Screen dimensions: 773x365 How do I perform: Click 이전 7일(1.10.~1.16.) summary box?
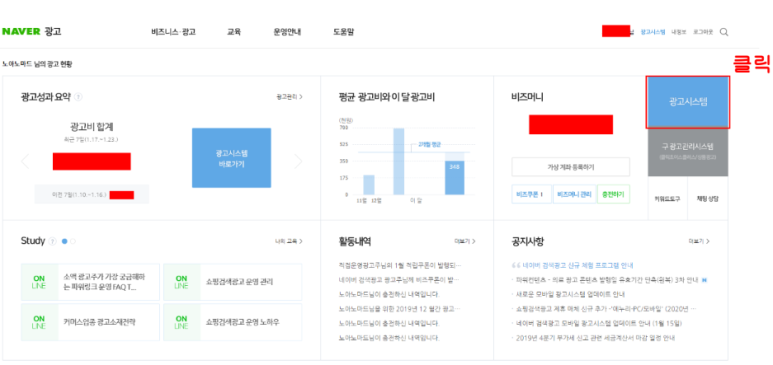point(92,195)
